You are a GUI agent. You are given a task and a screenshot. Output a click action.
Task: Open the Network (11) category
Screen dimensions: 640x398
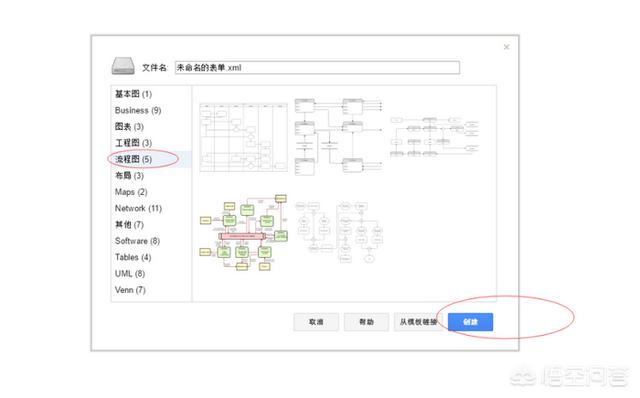[x=138, y=208]
